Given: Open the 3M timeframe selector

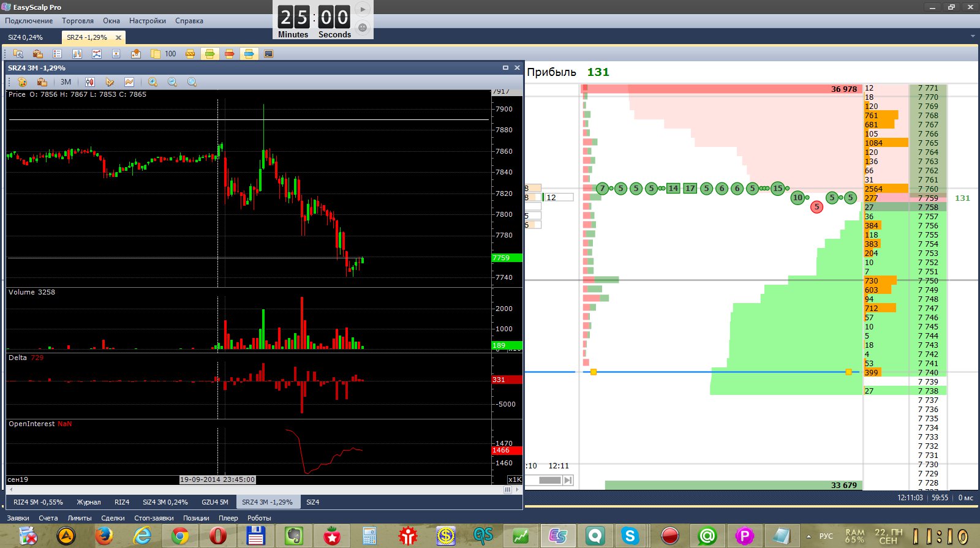Looking at the screenshot, I should click(x=66, y=82).
